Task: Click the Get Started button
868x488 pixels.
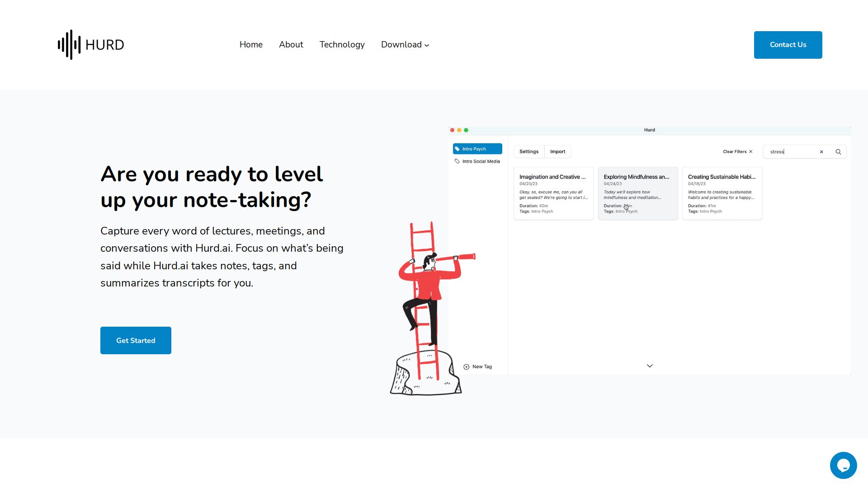Action: click(136, 340)
